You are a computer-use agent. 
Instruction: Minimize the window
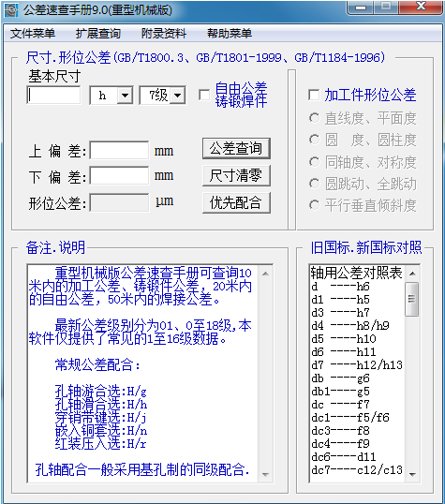point(361,7)
